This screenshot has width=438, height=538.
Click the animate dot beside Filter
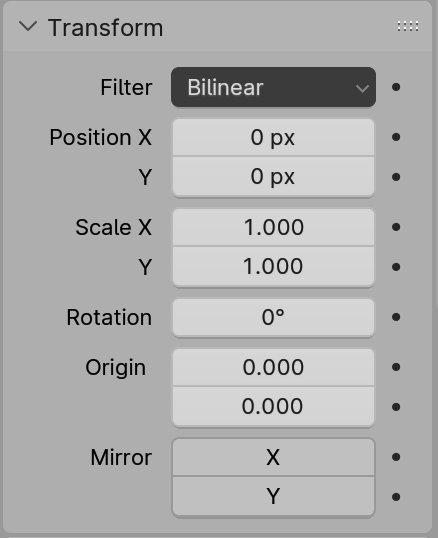(x=396, y=87)
